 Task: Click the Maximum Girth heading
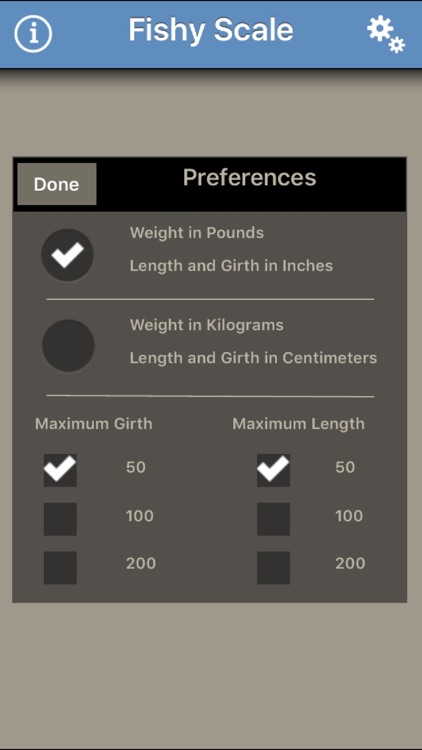click(94, 424)
